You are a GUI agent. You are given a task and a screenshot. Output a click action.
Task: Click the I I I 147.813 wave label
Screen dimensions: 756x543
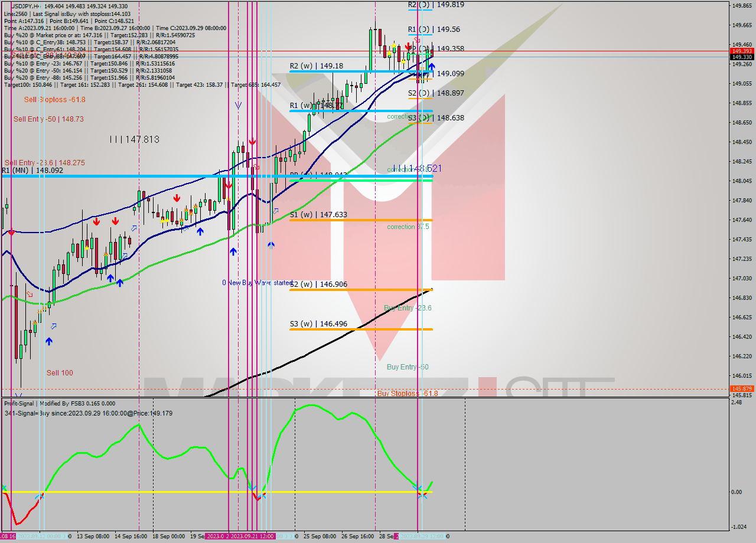(x=135, y=139)
